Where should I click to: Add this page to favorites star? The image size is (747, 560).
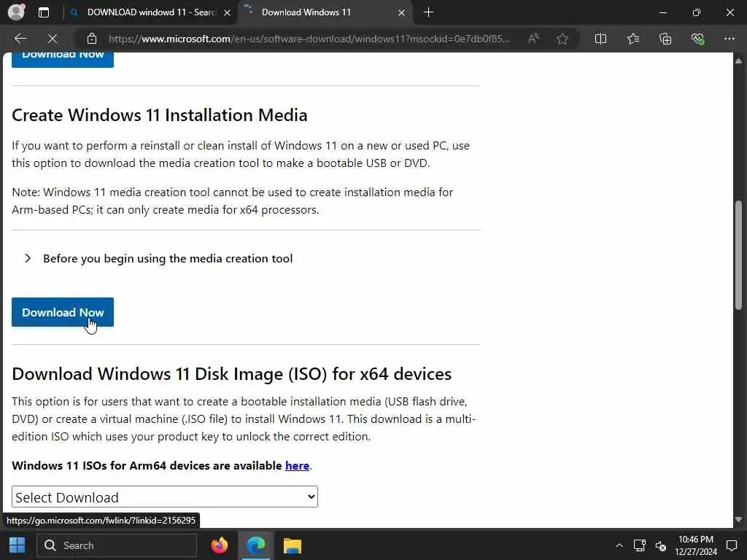(562, 39)
